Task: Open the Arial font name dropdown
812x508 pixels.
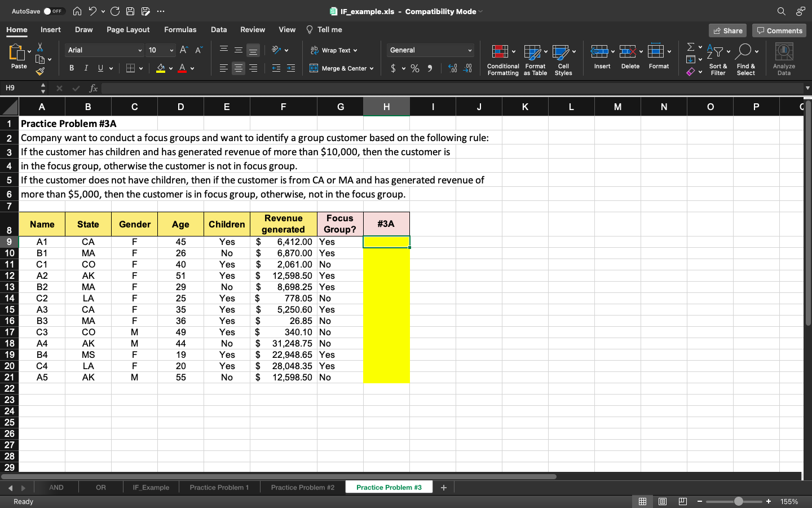Action: click(x=140, y=50)
